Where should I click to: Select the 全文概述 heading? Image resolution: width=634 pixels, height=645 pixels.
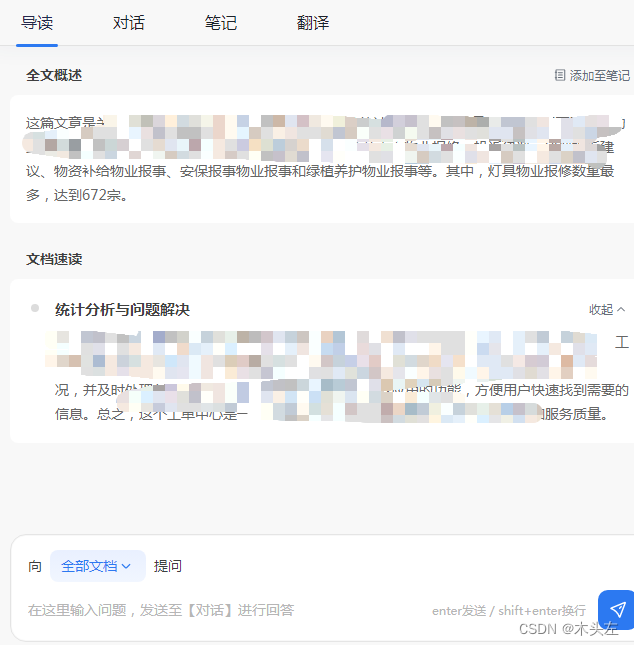pyautogui.click(x=54, y=75)
